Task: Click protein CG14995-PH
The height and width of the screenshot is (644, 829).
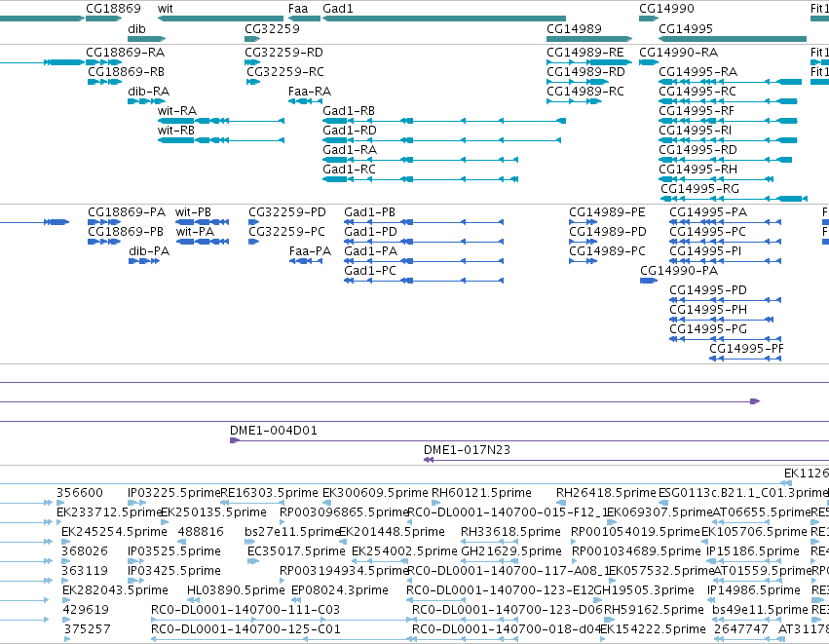Action: click(722, 321)
